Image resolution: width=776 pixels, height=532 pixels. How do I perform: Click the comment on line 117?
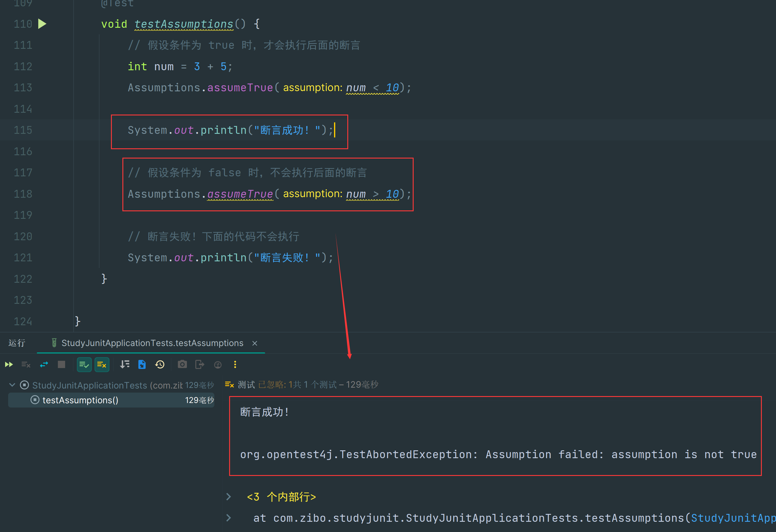coord(248,173)
